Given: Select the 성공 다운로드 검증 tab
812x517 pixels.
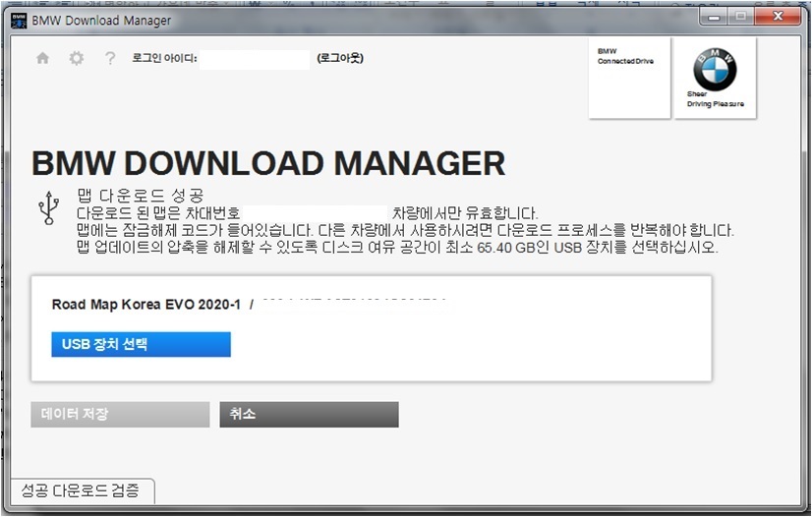Looking at the screenshot, I should tap(83, 491).
